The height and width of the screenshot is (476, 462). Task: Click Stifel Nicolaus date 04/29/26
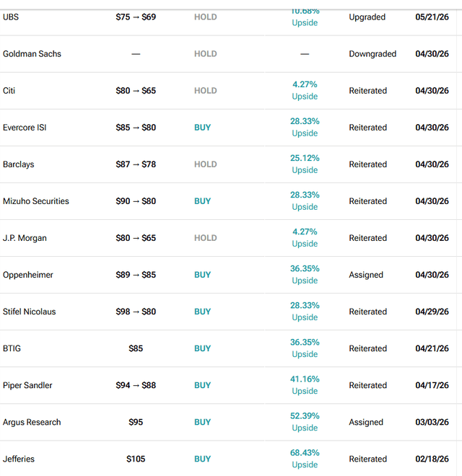tap(432, 312)
